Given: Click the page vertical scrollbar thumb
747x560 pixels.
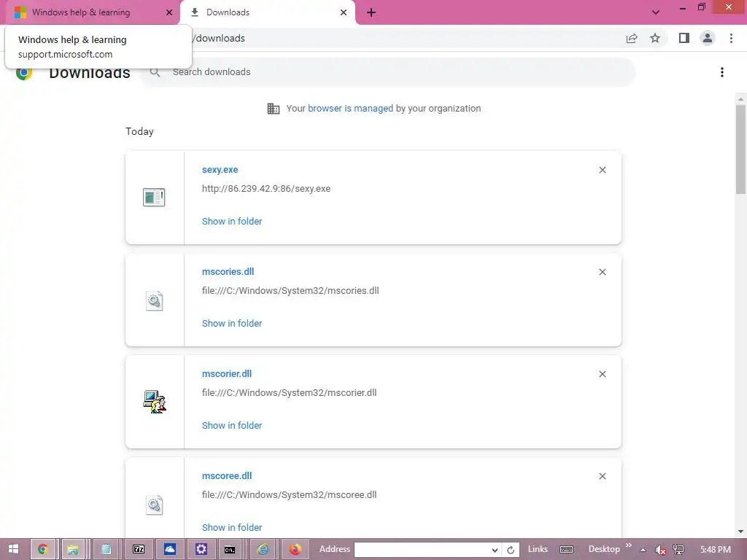Looking at the screenshot, I should coord(740,149).
